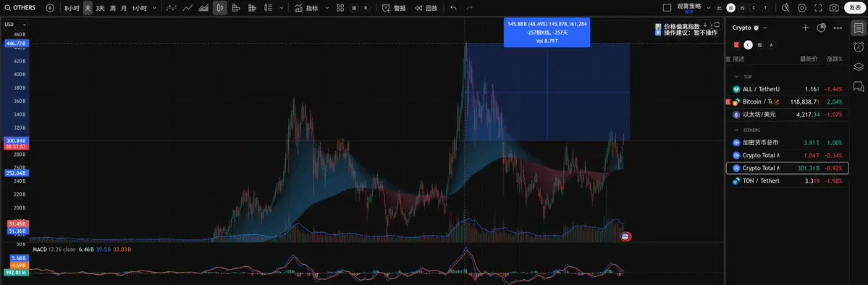Screen dimensions: 868x285
Task: Open the layers object tree icon
Action: (859, 67)
